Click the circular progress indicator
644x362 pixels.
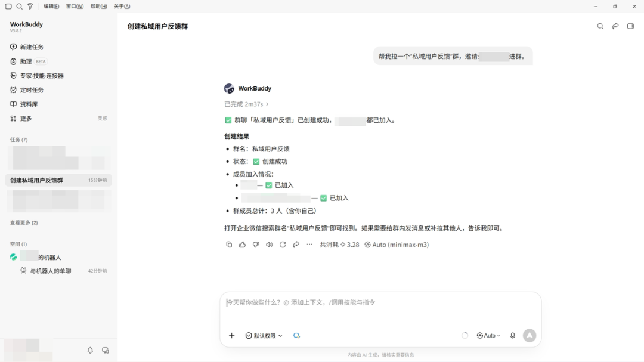465,336
